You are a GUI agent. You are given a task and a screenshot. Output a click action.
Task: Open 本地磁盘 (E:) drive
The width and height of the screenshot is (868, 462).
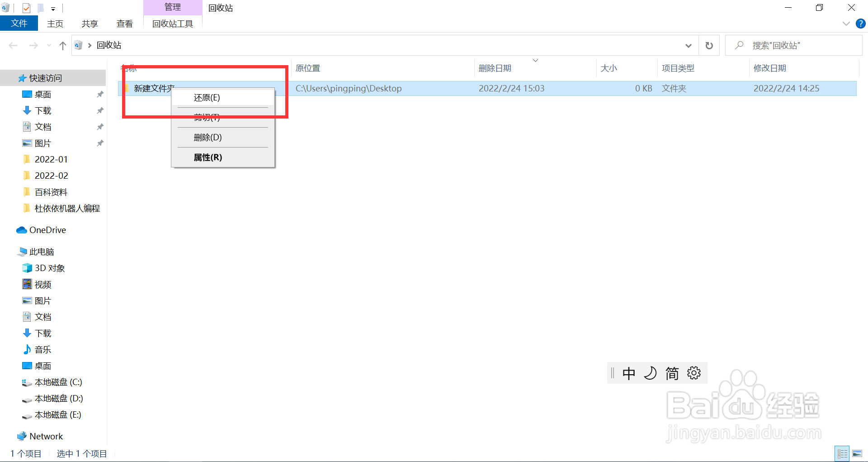pos(58,415)
